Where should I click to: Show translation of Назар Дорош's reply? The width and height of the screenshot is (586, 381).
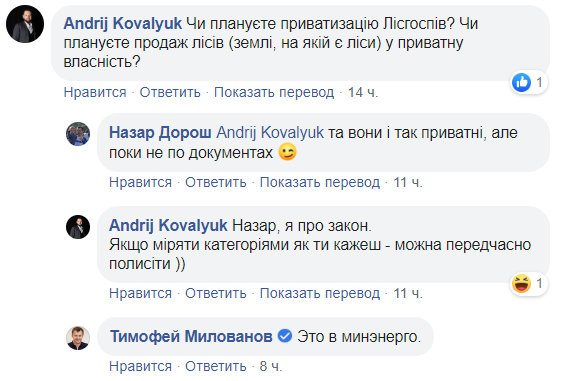pos(320,182)
